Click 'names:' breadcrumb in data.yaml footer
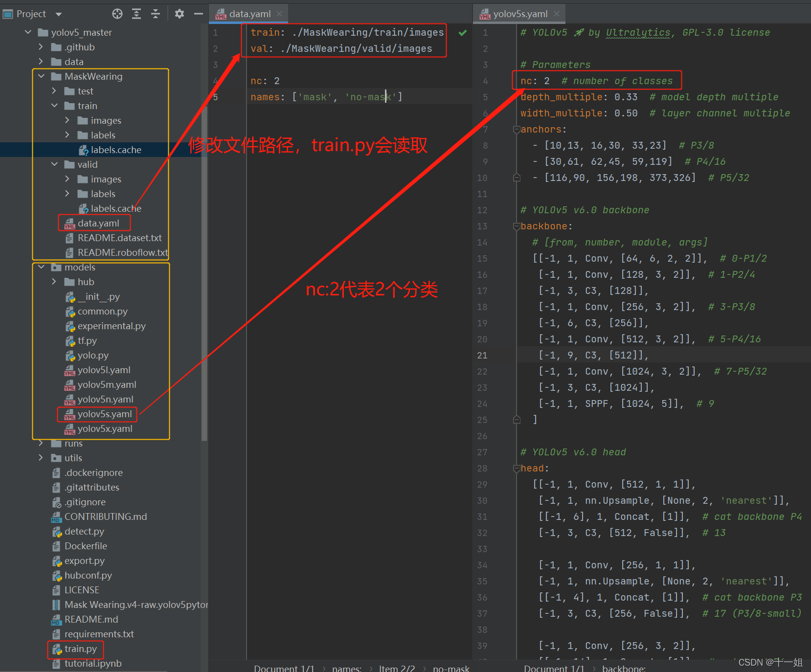 (x=347, y=668)
